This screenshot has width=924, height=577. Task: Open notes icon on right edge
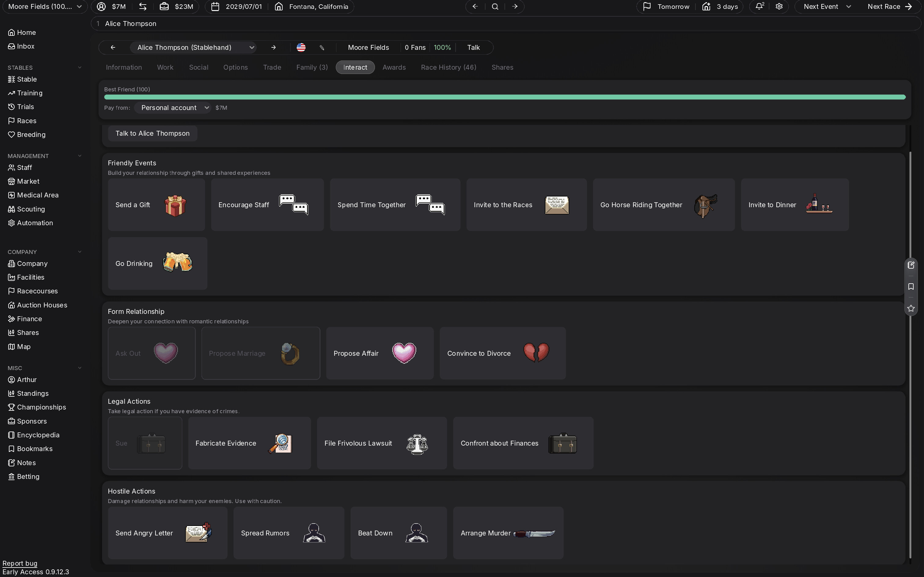pyautogui.click(x=911, y=265)
